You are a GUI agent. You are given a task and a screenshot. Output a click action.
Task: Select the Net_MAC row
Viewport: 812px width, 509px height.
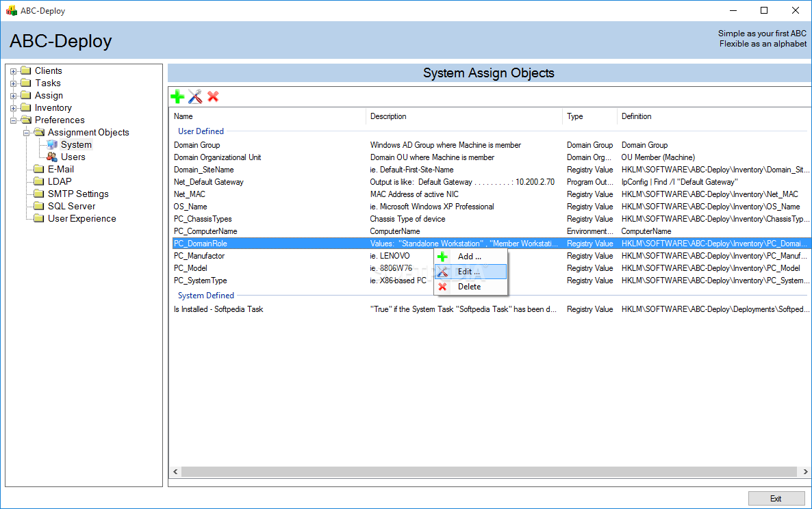coord(490,194)
